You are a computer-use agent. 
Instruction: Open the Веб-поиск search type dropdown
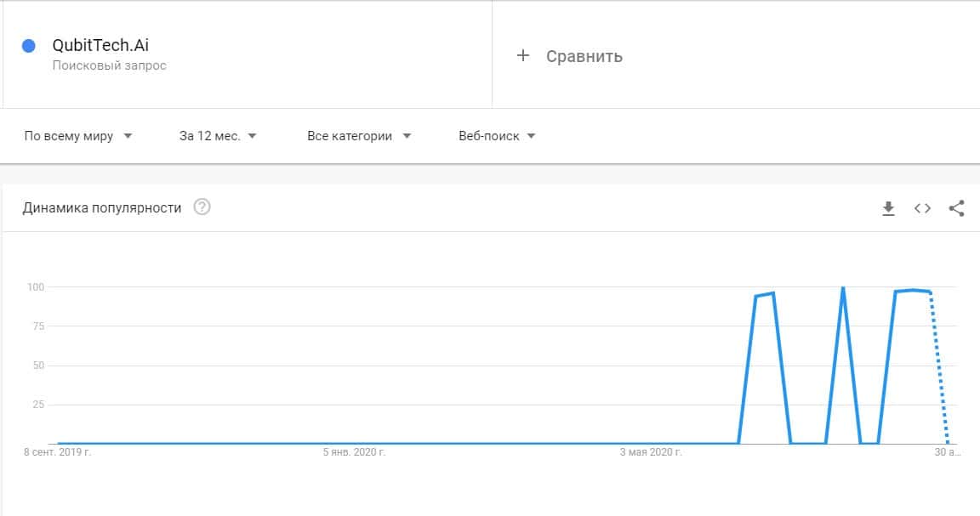pos(497,136)
